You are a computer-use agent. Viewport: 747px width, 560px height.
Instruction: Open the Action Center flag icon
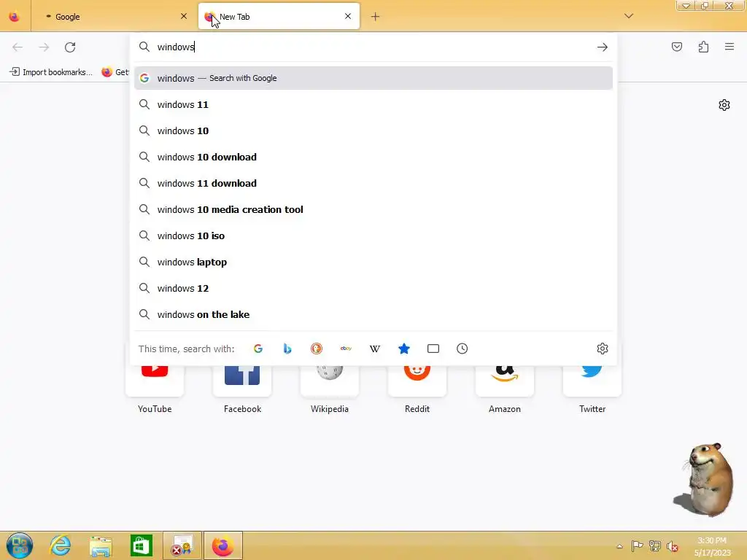tap(637, 546)
